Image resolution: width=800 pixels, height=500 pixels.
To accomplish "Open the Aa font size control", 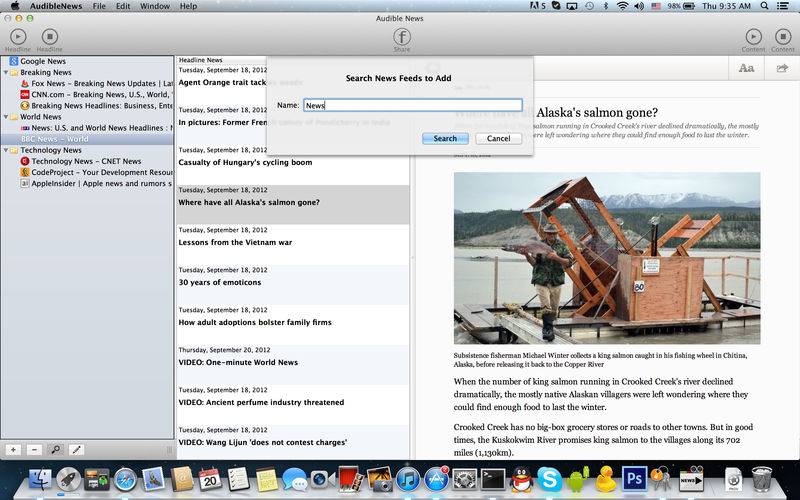I will tap(746, 68).
